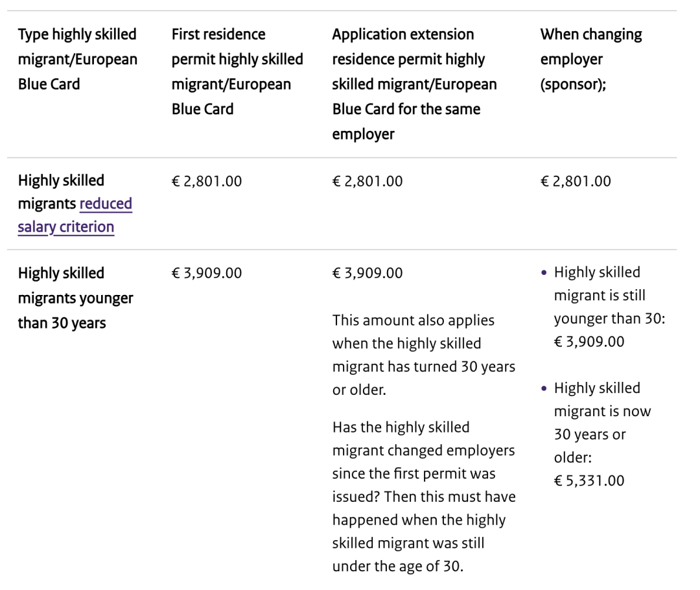Click the "Type highly skilled migrant/European Blue Card" header

(x=77, y=59)
